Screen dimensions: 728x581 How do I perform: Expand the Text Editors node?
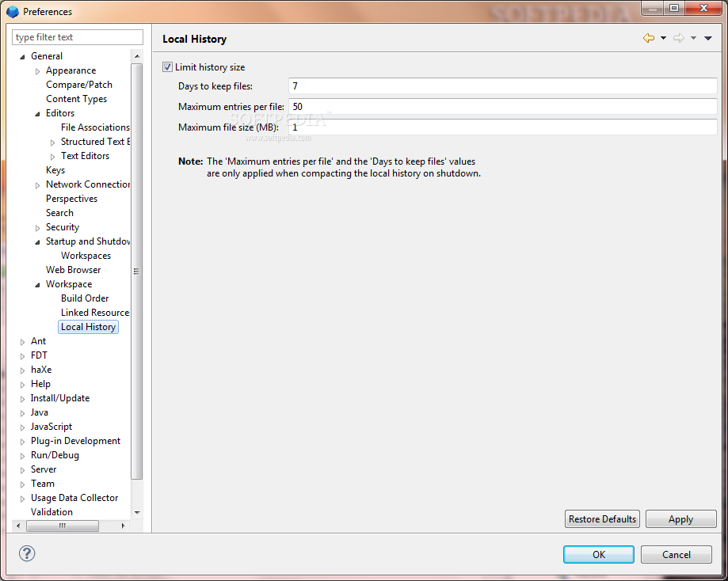point(52,157)
